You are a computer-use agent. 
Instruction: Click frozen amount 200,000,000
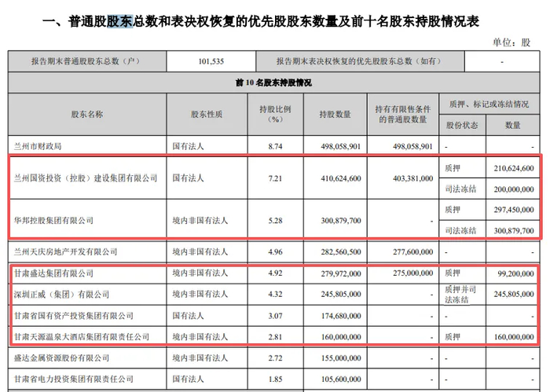(x=514, y=189)
